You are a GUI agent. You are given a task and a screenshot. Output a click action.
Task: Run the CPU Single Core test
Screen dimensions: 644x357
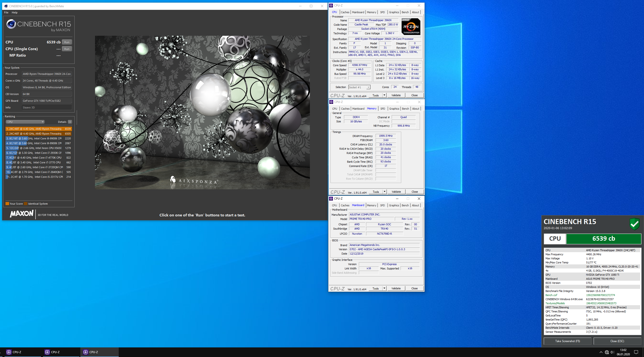point(67,49)
